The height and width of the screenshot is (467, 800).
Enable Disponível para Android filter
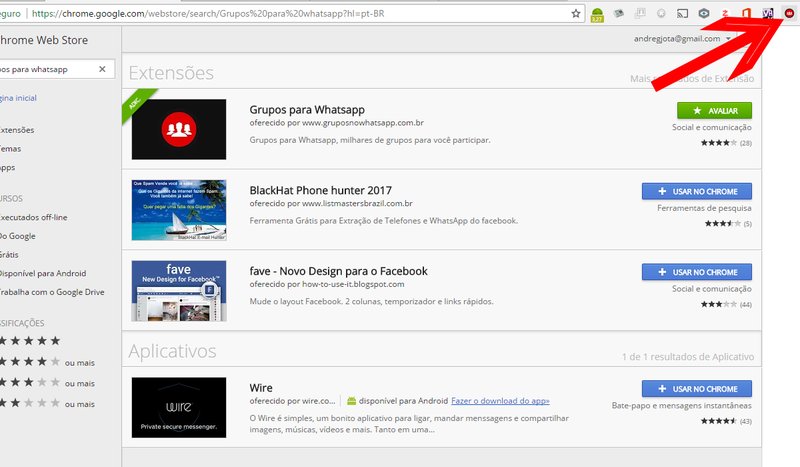pos(43,274)
